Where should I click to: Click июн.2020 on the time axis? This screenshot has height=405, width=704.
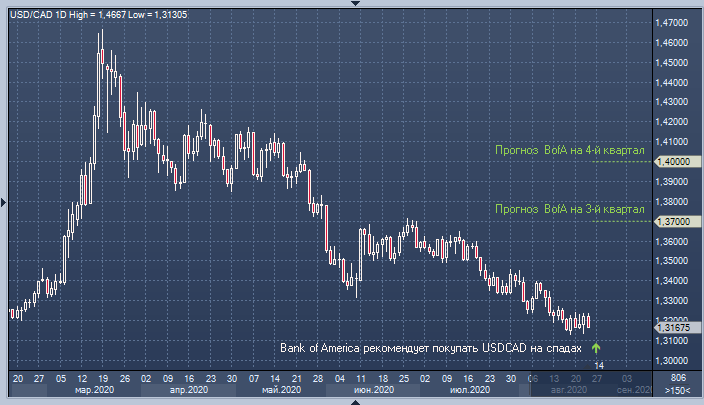[371, 390]
